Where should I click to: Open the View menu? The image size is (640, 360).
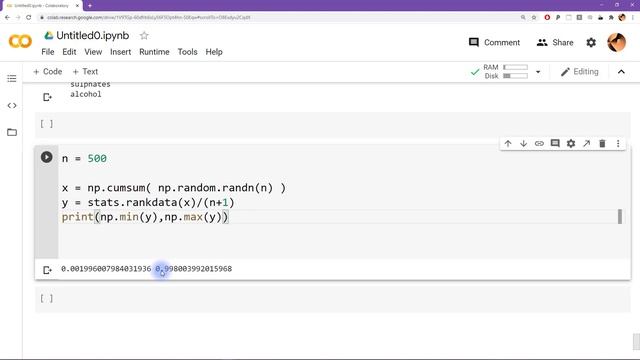(x=93, y=52)
